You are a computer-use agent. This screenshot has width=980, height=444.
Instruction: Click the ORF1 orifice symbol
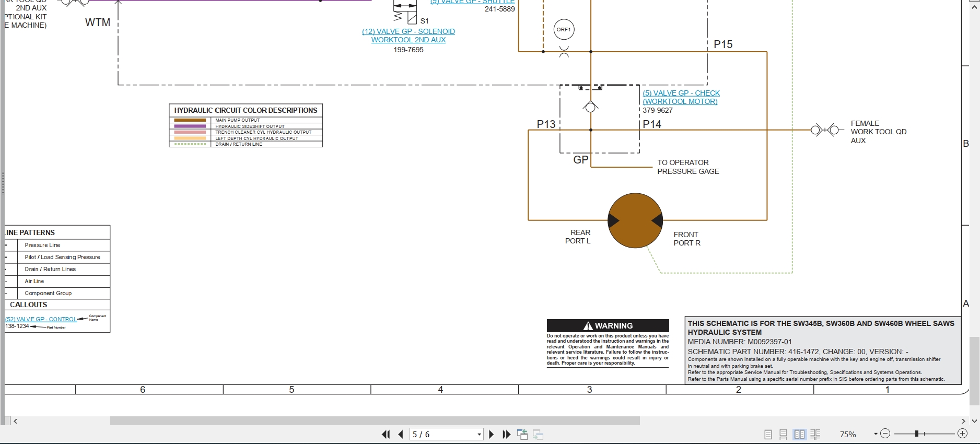tap(564, 30)
